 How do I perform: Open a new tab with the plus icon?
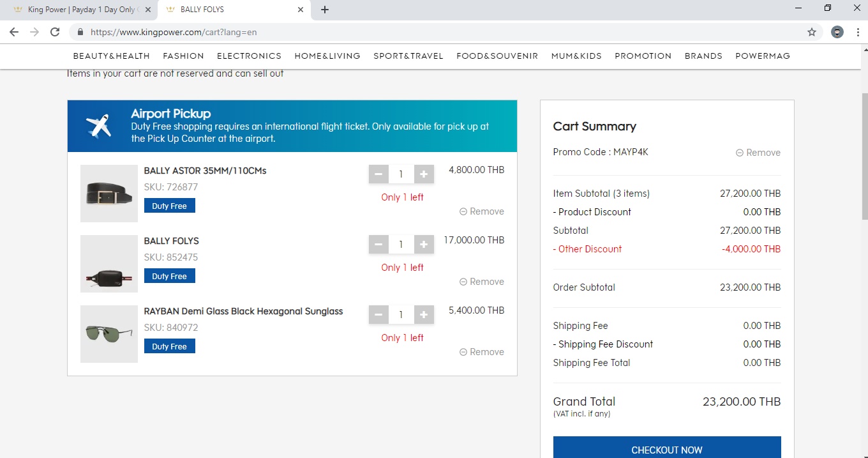click(325, 10)
